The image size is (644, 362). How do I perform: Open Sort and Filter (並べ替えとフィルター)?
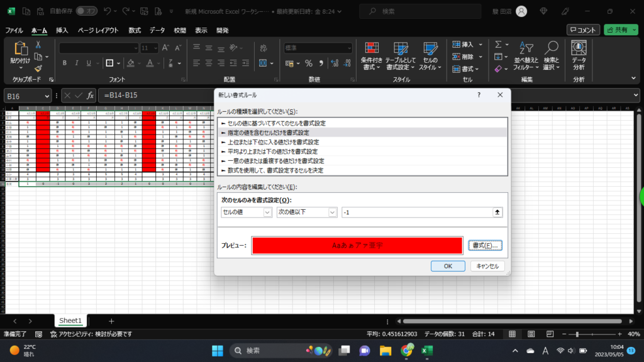click(526, 56)
